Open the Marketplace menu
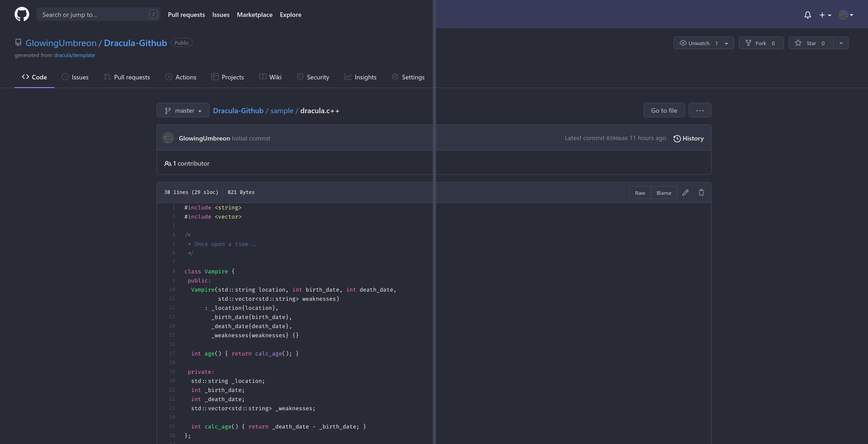This screenshot has height=444, width=868. coord(254,14)
